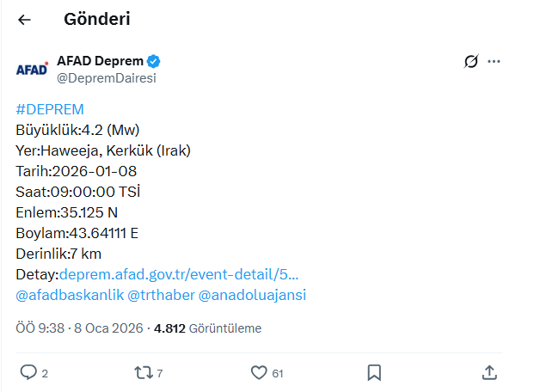Image resolution: width=559 pixels, height=392 pixels.
Task: Open the @afadbaskanlik mention
Action: [x=69, y=295]
